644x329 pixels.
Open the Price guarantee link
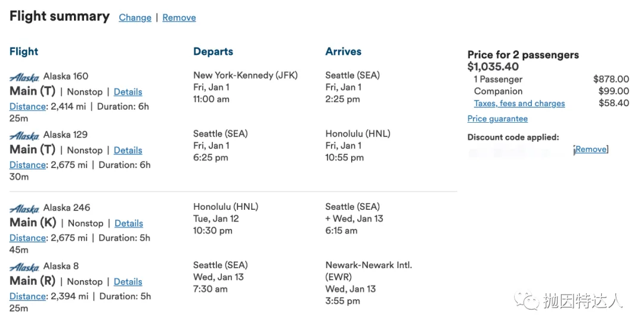click(497, 119)
